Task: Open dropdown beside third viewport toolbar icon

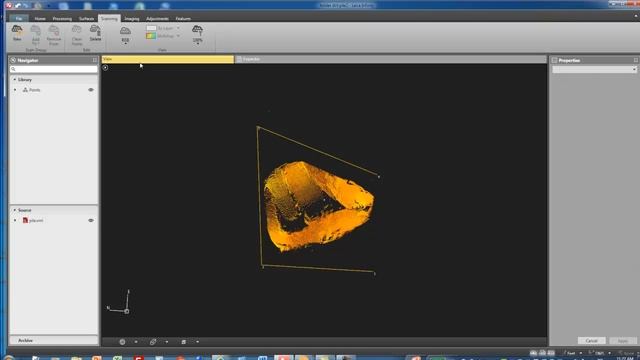Action: 198,342
